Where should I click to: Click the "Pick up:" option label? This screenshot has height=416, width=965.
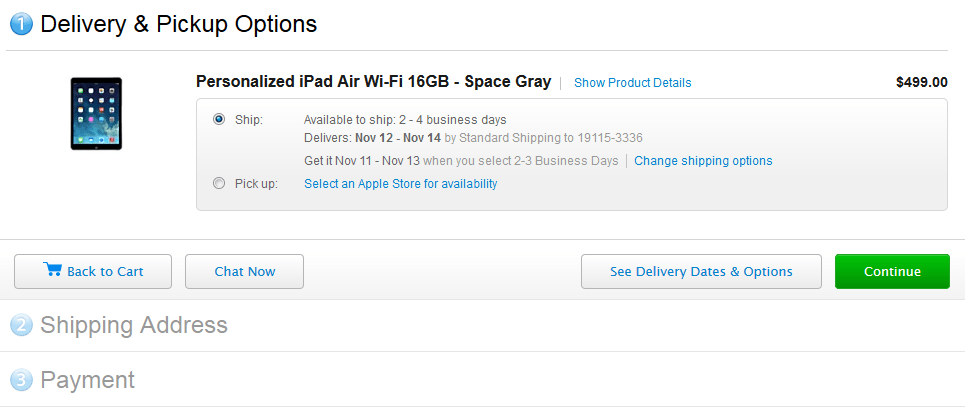pos(256,184)
